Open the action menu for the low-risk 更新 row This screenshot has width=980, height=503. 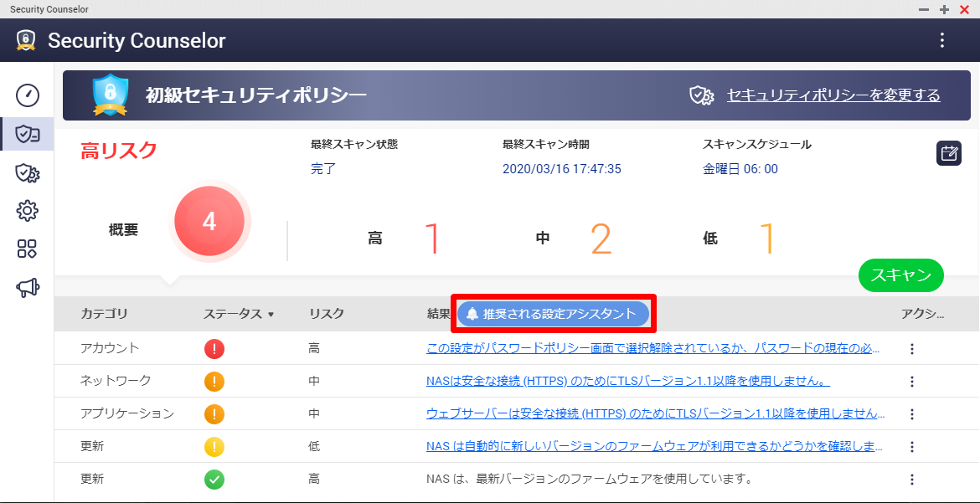(x=912, y=447)
